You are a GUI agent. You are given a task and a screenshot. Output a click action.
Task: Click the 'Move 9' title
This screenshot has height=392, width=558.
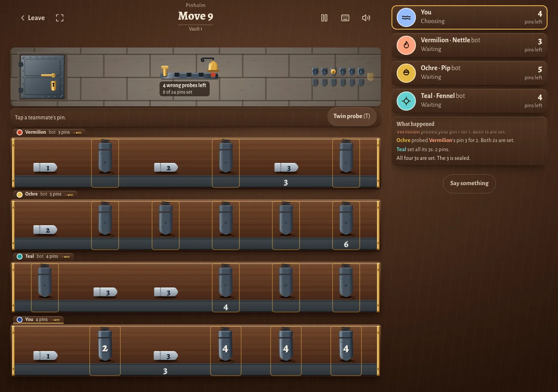pos(196,17)
